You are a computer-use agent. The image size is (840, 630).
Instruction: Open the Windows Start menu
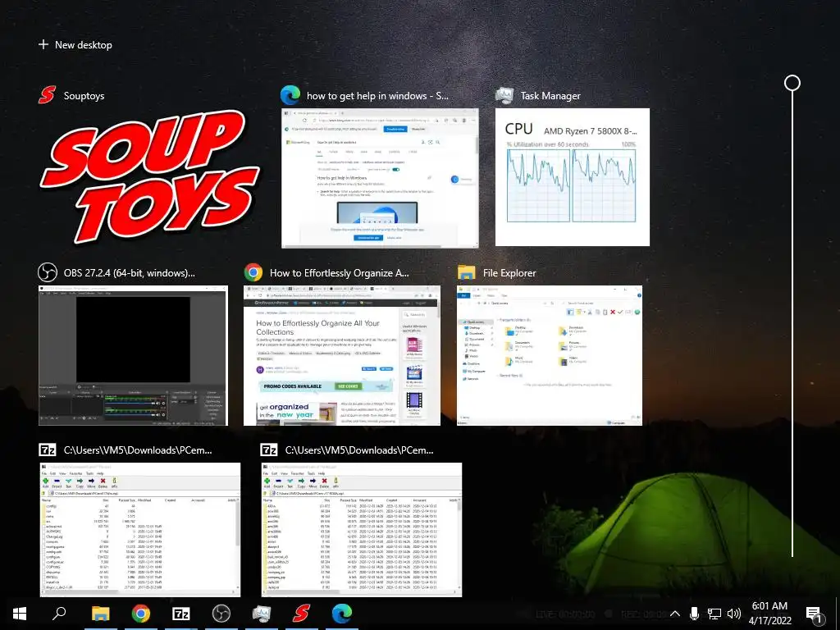20,614
